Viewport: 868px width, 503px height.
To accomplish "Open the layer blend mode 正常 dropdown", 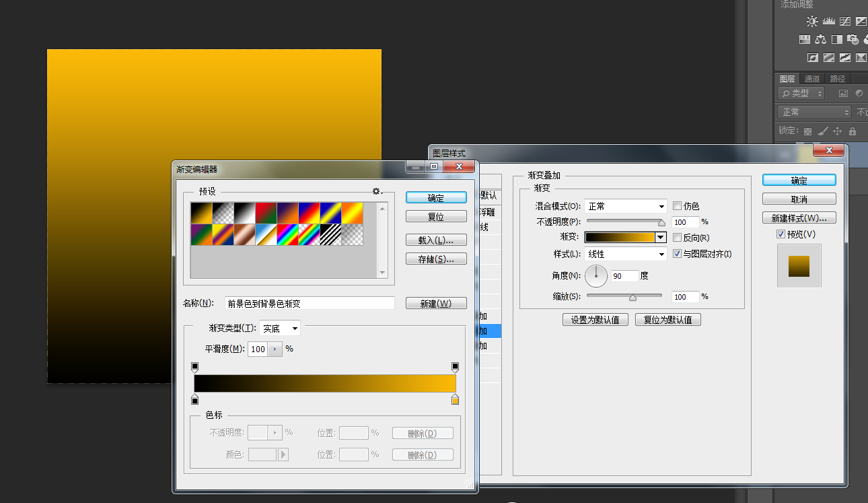I will click(x=814, y=112).
